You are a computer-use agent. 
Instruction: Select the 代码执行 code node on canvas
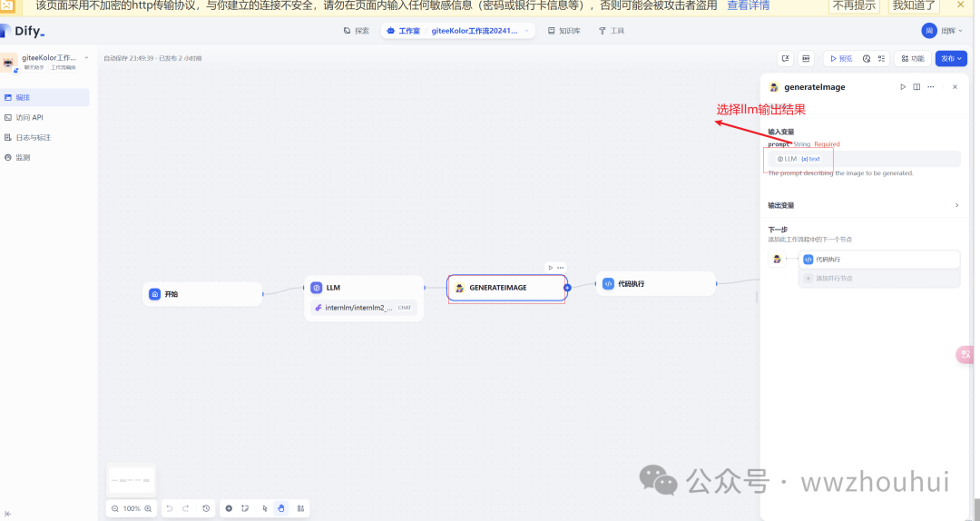(656, 283)
